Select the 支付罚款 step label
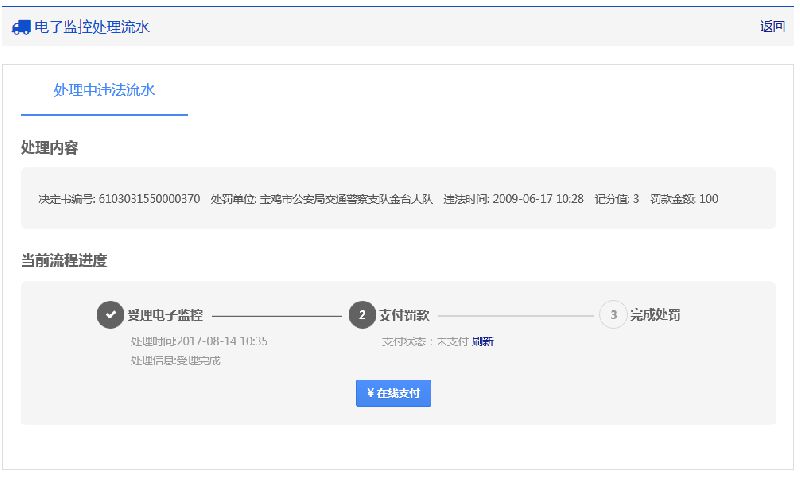Image resolution: width=800 pixels, height=477 pixels. point(404,315)
